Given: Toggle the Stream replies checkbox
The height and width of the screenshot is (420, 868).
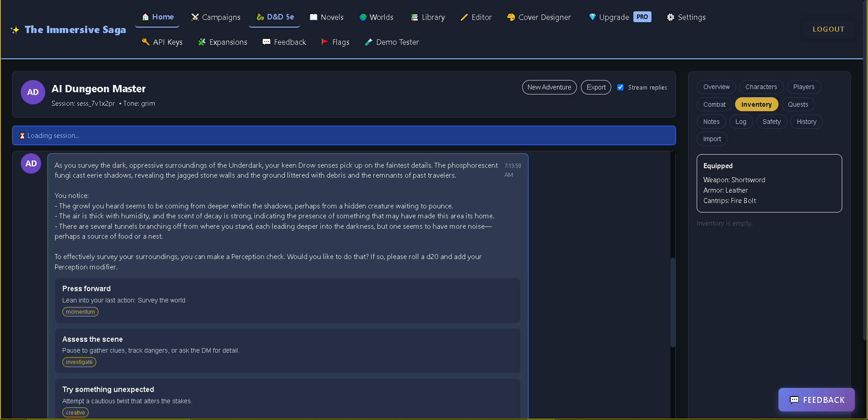Looking at the screenshot, I should click(x=620, y=87).
